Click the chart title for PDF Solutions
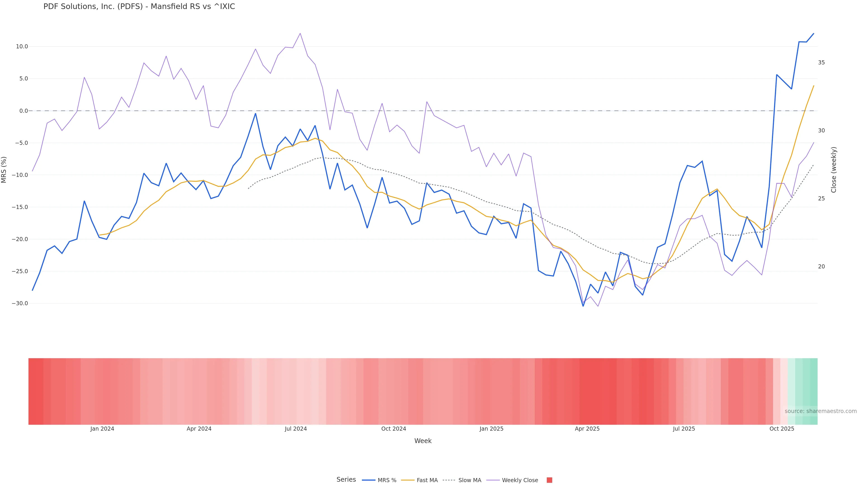868x488 pixels. tap(139, 7)
